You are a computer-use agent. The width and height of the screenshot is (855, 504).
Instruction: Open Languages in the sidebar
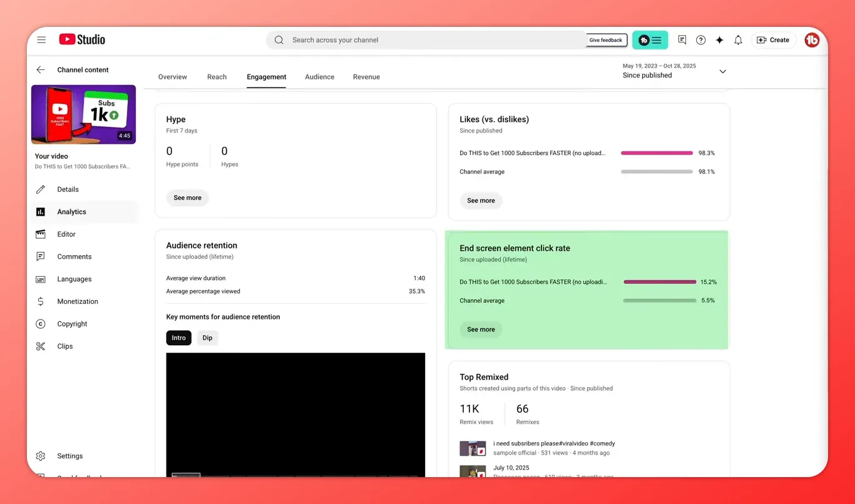coord(84,280)
